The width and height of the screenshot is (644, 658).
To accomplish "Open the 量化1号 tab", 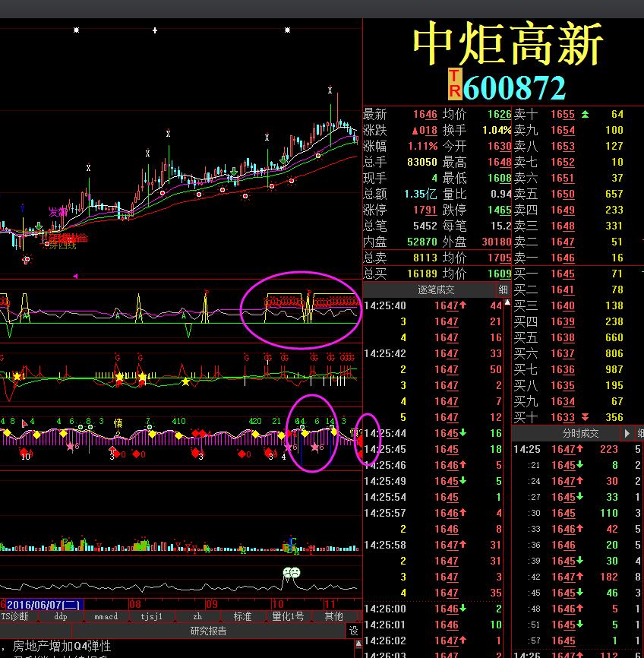I will click(x=289, y=616).
